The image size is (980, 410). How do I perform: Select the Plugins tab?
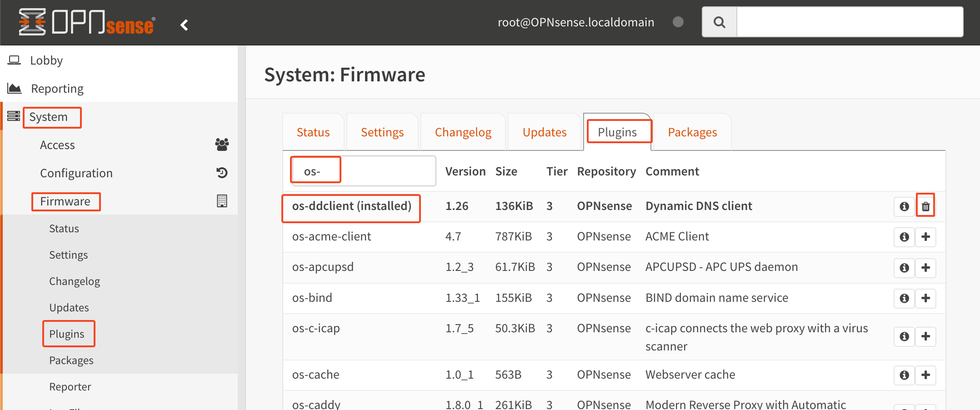click(x=617, y=132)
